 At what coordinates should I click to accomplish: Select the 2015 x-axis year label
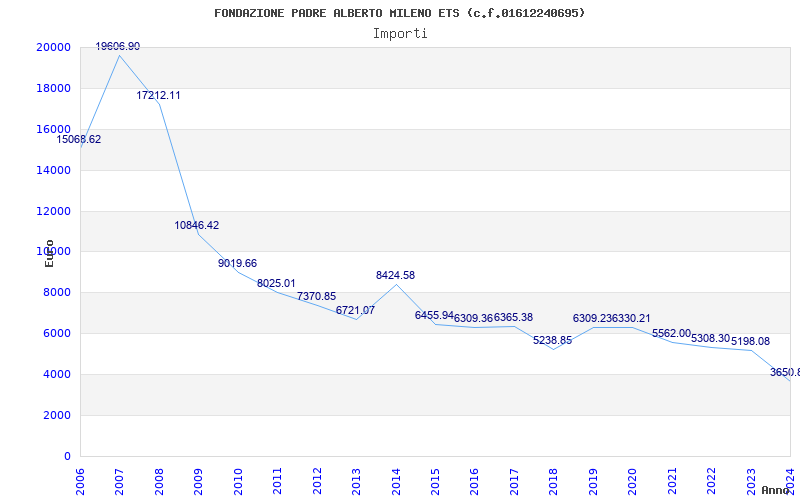(x=435, y=481)
